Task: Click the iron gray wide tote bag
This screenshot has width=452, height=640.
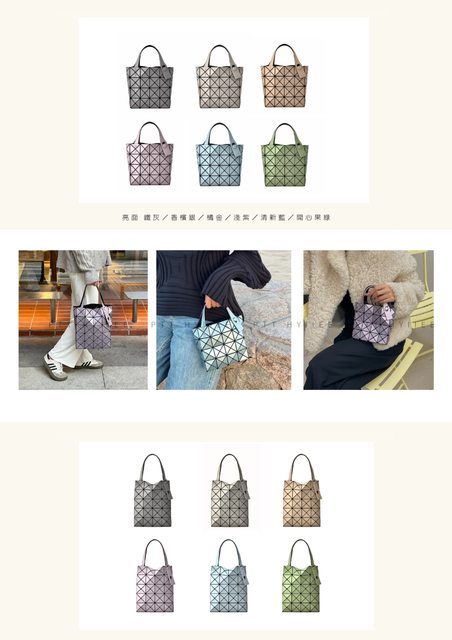Action: point(149,76)
